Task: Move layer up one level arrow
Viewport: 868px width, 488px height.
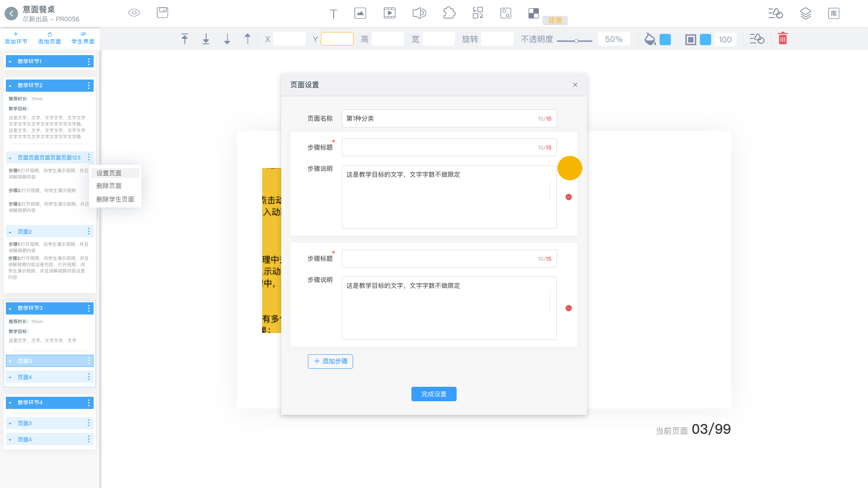Action: (x=247, y=39)
